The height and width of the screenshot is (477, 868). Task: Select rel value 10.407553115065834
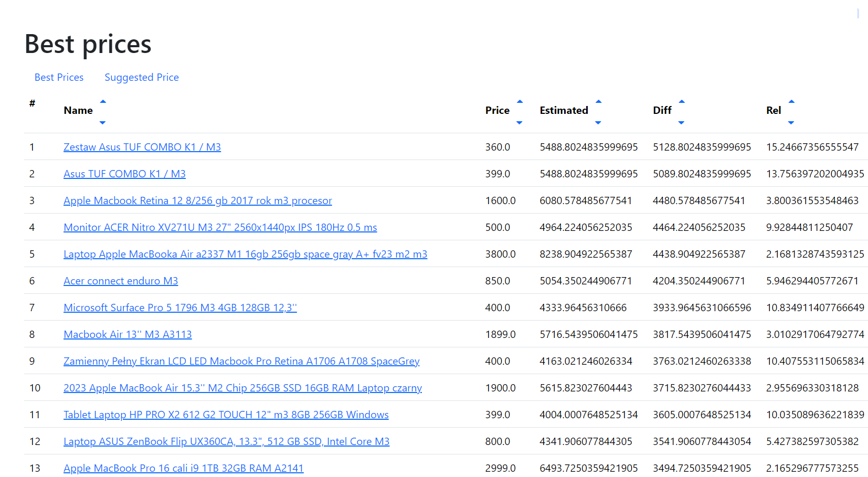tap(815, 361)
